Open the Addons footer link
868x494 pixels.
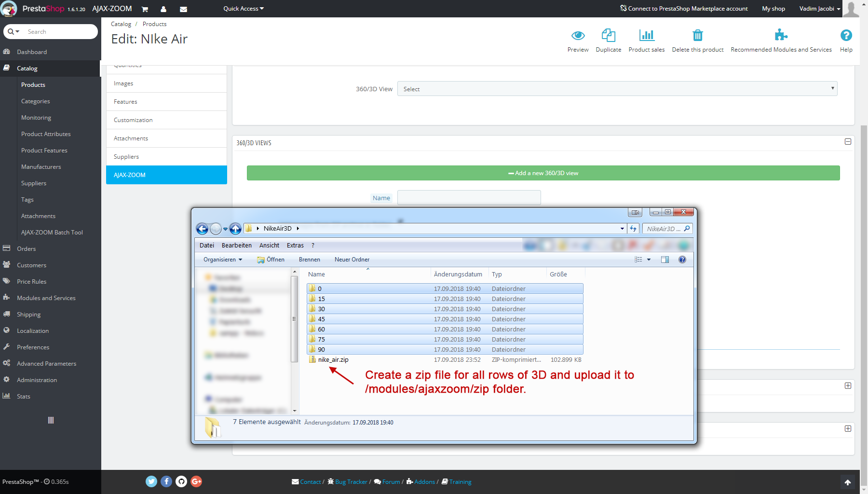tap(420, 482)
